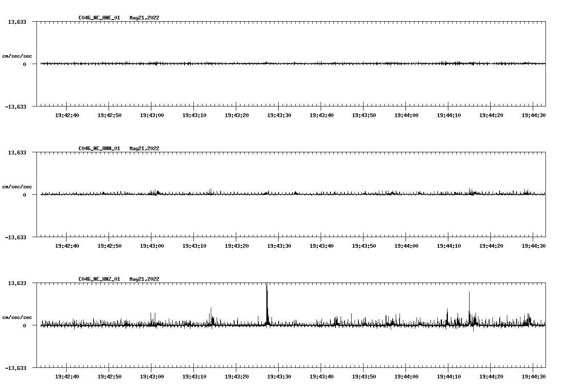Screen dimensions: 576x392
Task: Click the 19:42:40 time label under HNE plot
Action: point(67,115)
